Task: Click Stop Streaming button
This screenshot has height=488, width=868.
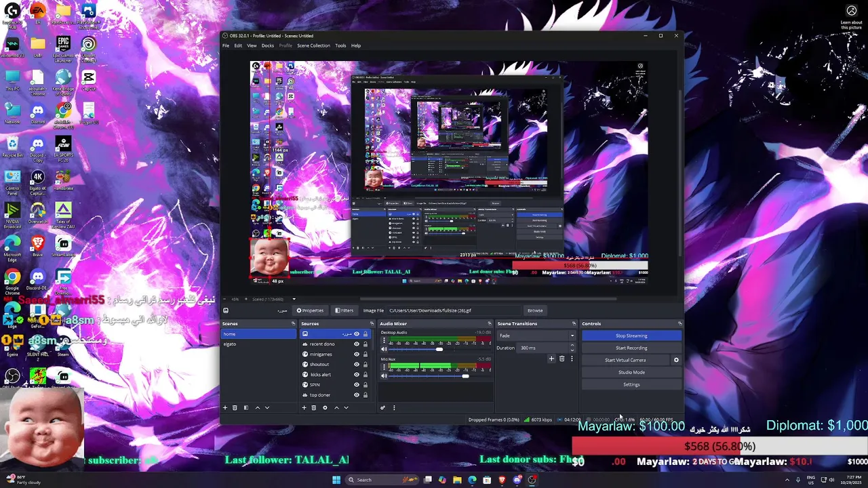Action: [x=631, y=335]
